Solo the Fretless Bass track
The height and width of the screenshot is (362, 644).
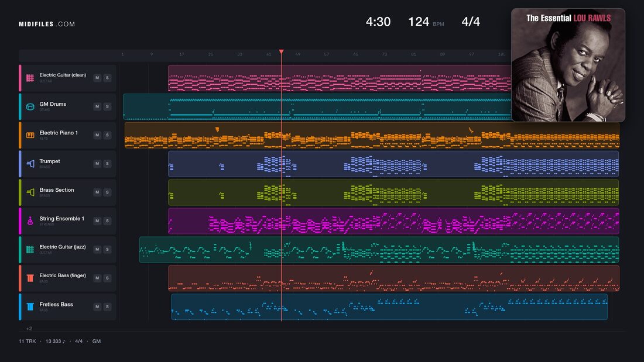click(107, 306)
